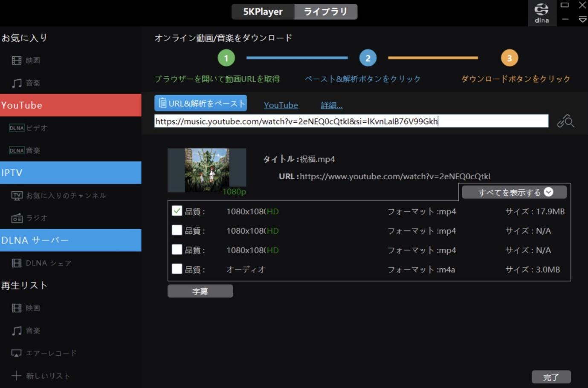Click the オーディオ quality label
Screen dimensions: 588x388
(246, 270)
